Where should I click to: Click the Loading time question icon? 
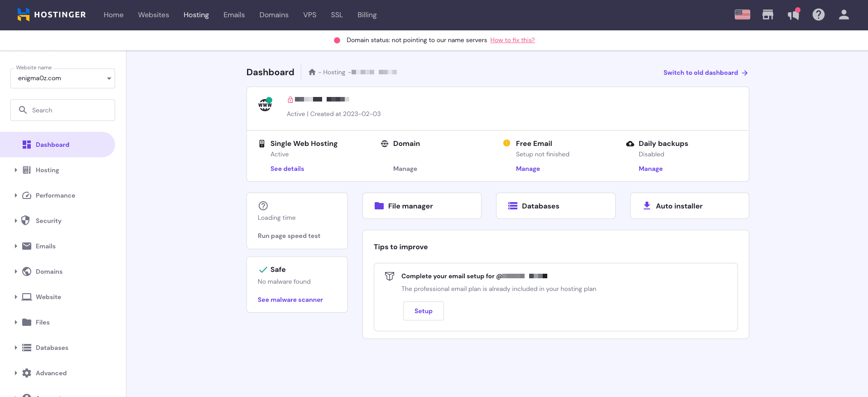263,205
